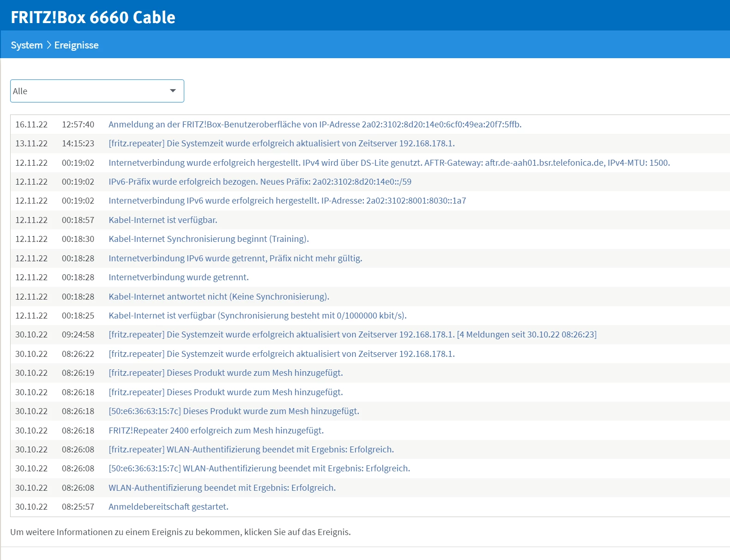This screenshot has height=560, width=730.
Task: Open the IPv6-Präfix wurde erfolgreich bezogen event
Action: 260,182
